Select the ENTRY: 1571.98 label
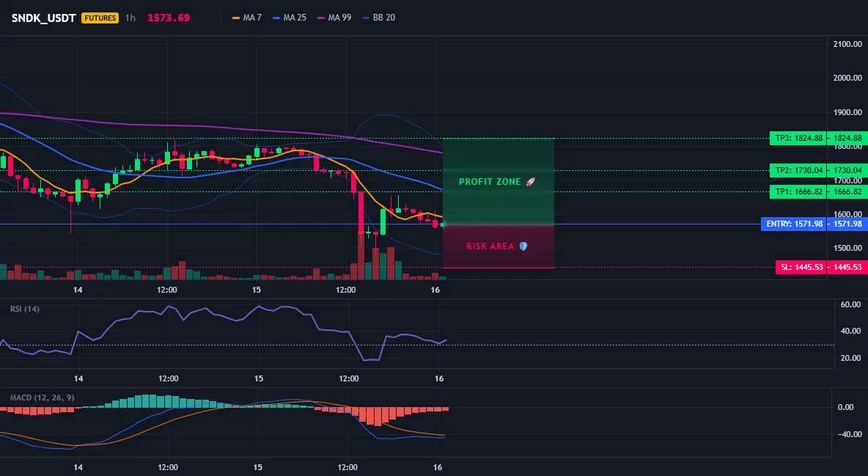 coord(795,224)
